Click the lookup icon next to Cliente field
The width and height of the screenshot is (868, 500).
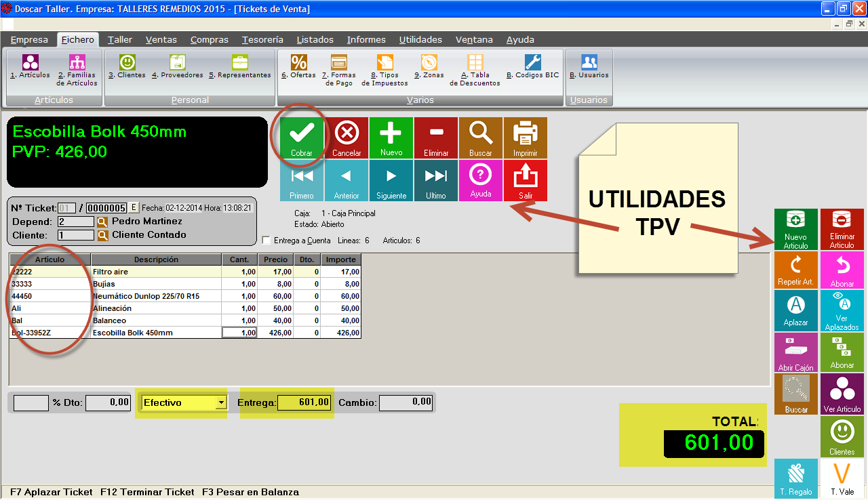102,235
